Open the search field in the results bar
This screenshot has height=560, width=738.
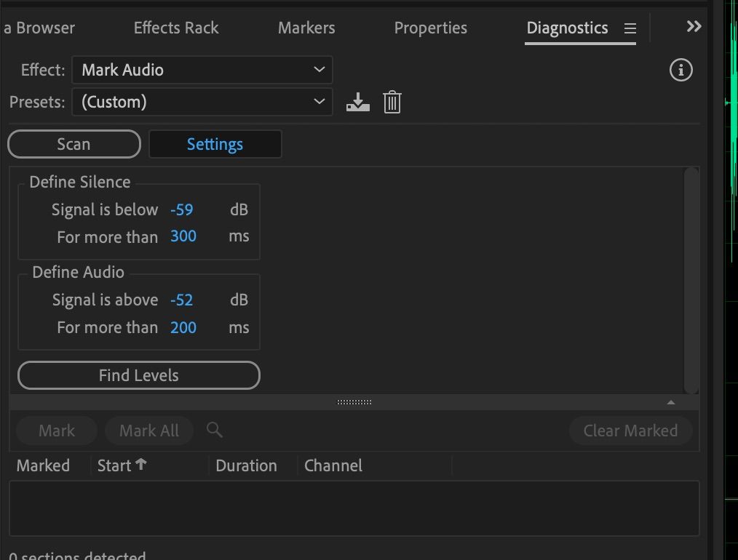[x=214, y=431]
